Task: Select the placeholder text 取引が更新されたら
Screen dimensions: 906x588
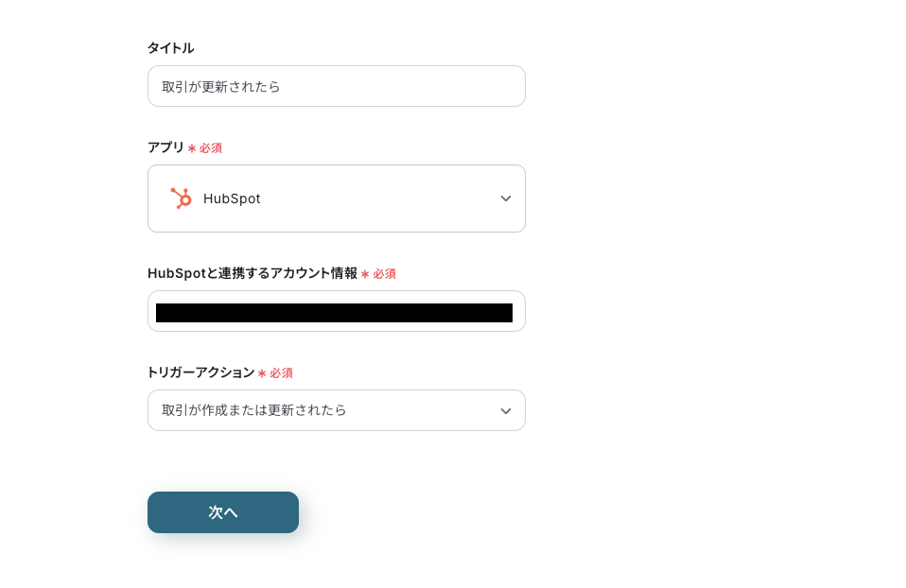Action: pos(221,86)
